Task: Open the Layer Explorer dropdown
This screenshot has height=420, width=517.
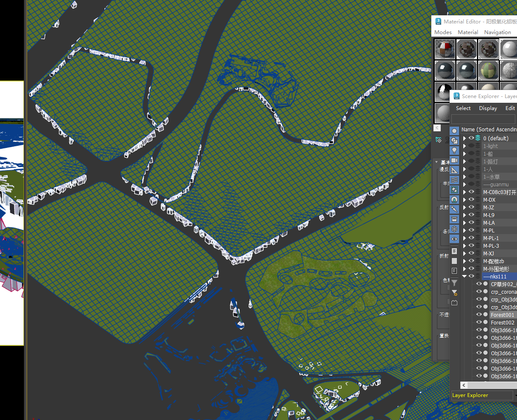Action: click(x=482, y=395)
